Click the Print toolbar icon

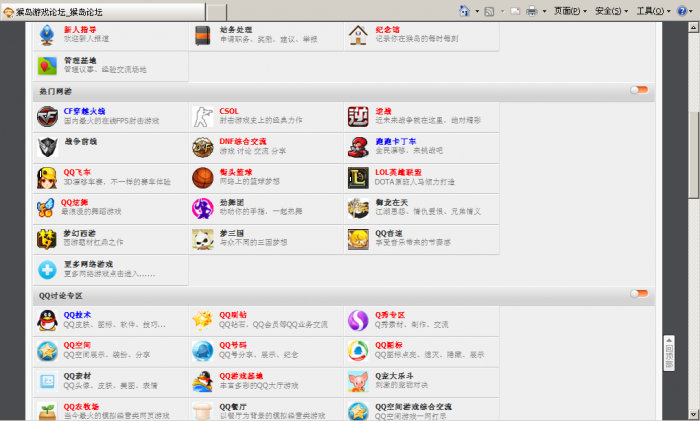[531, 11]
